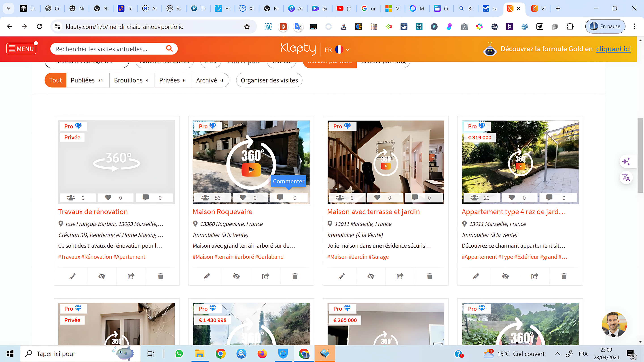Click the search magnifier icon
The width and height of the screenshot is (644, 362).
[x=169, y=48]
